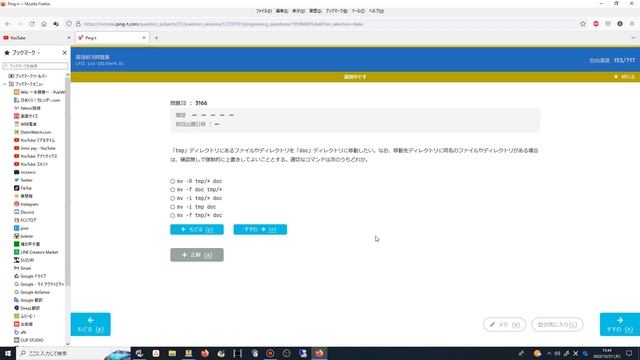Open the Bookmarks menu in Firefox menu bar

(x=336, y=11)
